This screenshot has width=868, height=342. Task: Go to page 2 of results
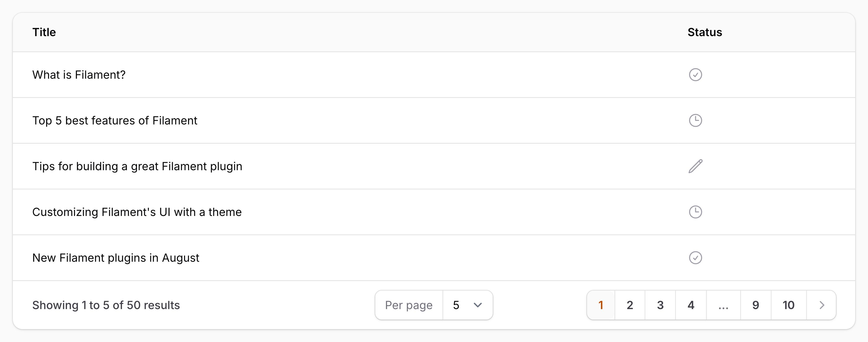(630, 305)
